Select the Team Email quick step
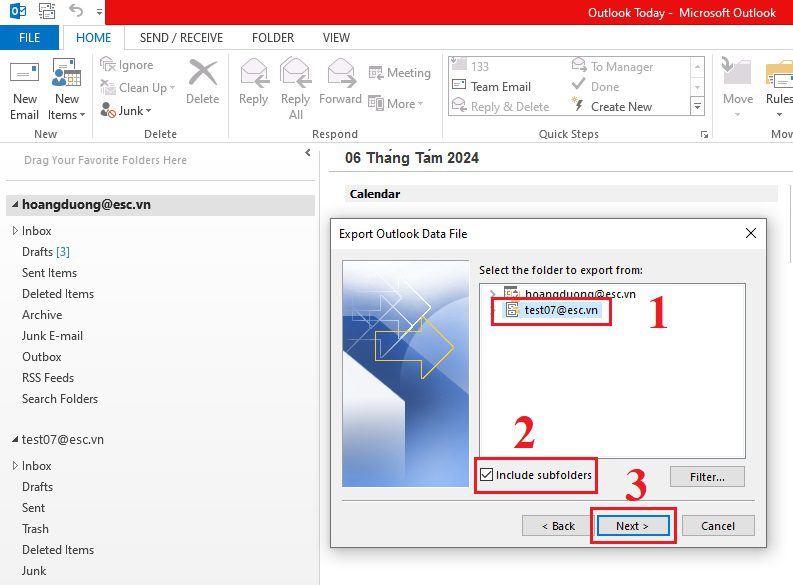This screenshot has width=793, height=585. pyautogui.click(x=491, y=86)
